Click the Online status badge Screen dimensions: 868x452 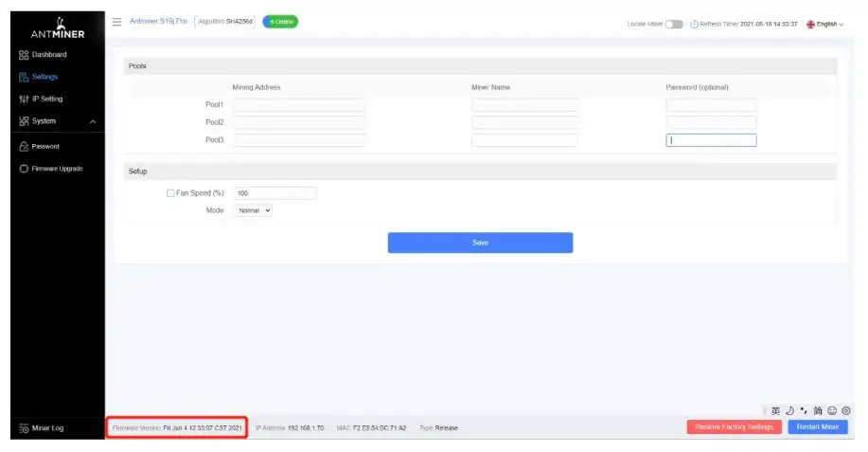[x=280, y=22]
